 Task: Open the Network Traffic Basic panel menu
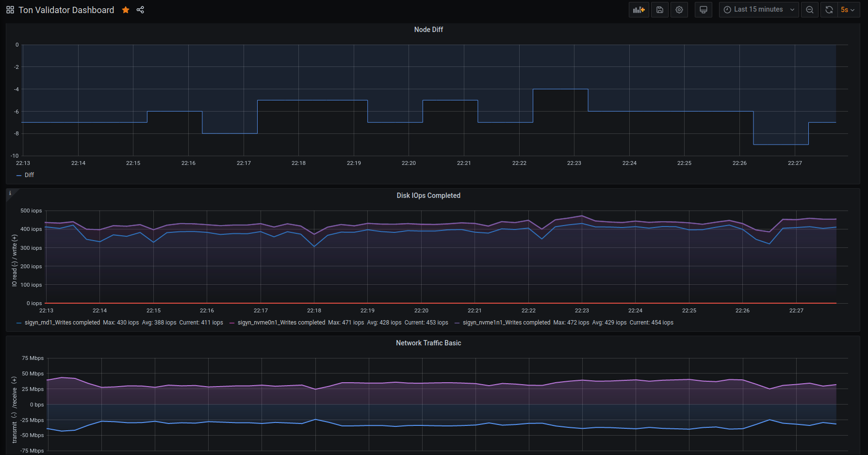[x=428, y=343]
